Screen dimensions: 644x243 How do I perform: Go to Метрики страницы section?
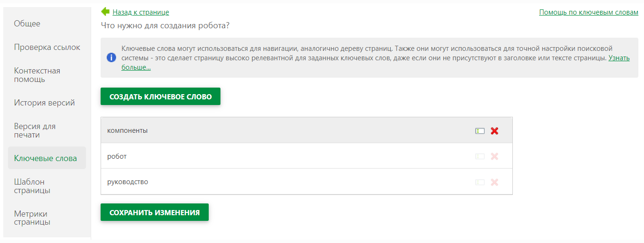pyautogui.click(x=32, y=218)
